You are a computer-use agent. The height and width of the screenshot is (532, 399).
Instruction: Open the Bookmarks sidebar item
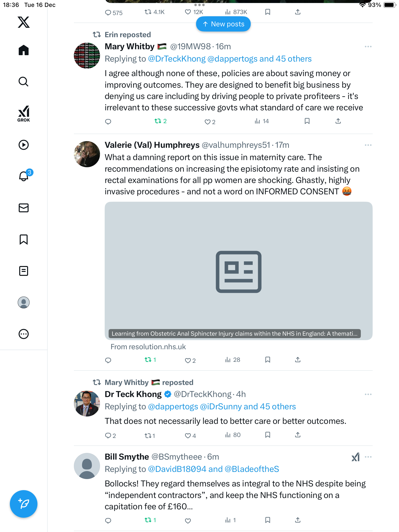[x=24, y=239]
